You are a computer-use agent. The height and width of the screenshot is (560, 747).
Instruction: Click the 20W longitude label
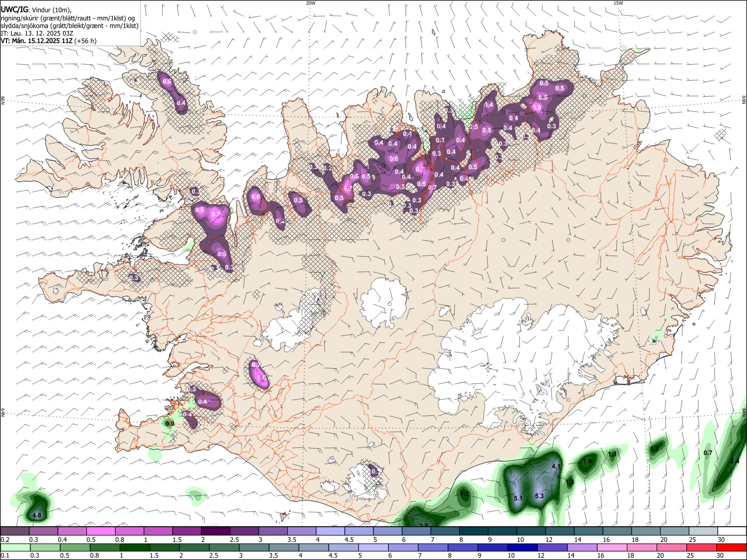click(x=310, y=3)
